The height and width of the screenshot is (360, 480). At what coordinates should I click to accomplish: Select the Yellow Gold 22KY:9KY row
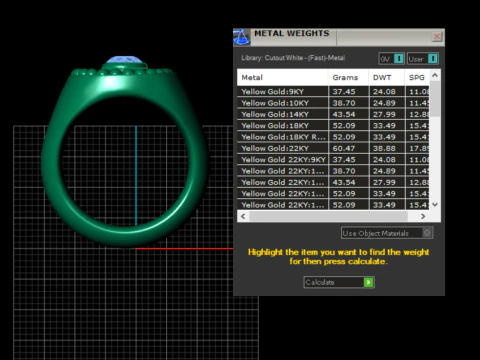[333, 160]
